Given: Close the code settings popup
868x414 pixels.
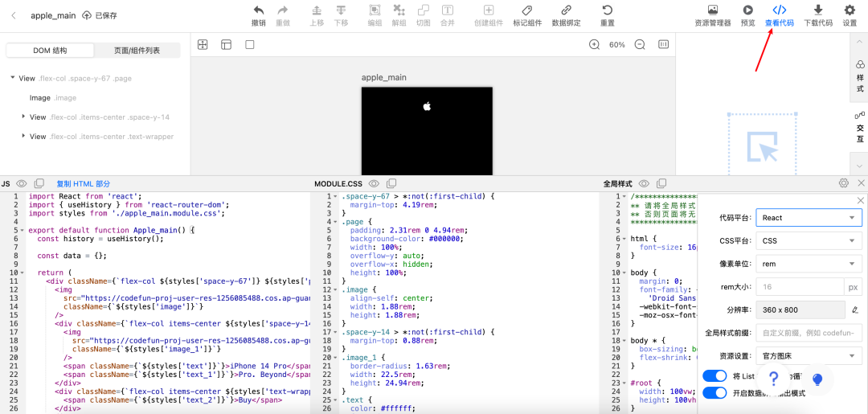Looking at the screenshot, I should [x=860, y=200].
